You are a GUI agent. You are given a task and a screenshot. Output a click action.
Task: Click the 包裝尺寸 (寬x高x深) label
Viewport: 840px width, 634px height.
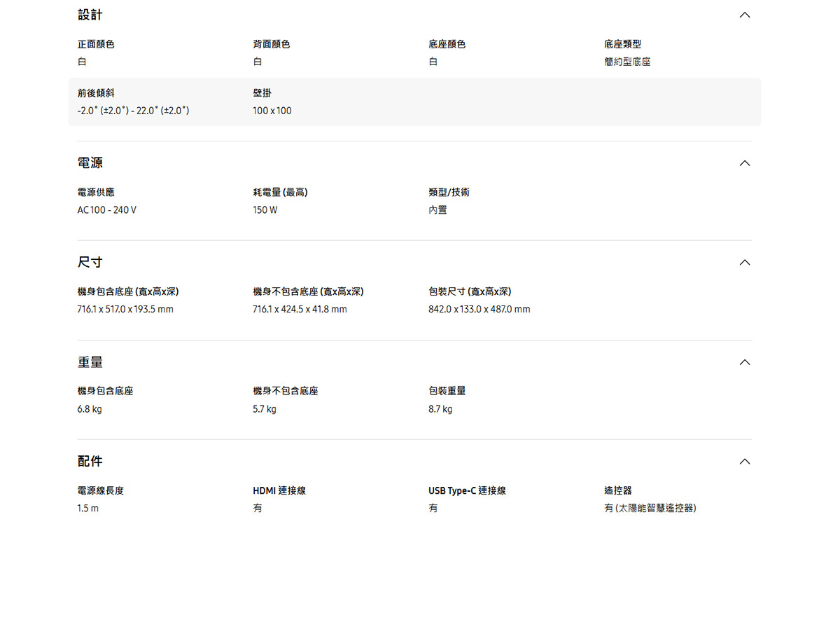(x=470, y=292)
